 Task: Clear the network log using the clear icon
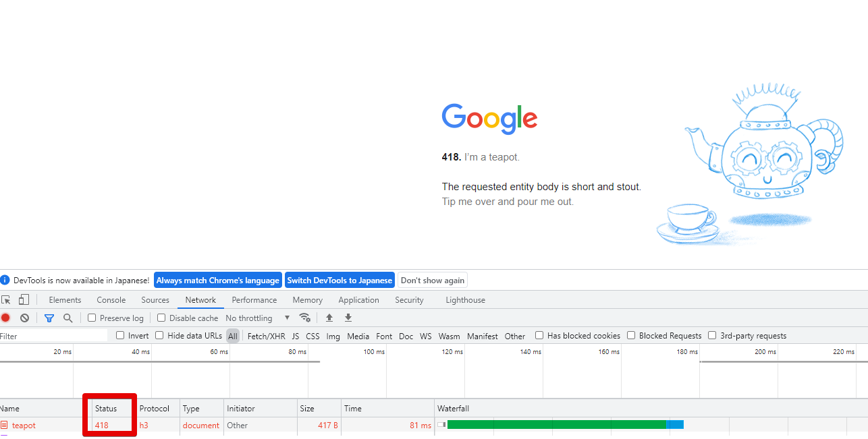24,317
